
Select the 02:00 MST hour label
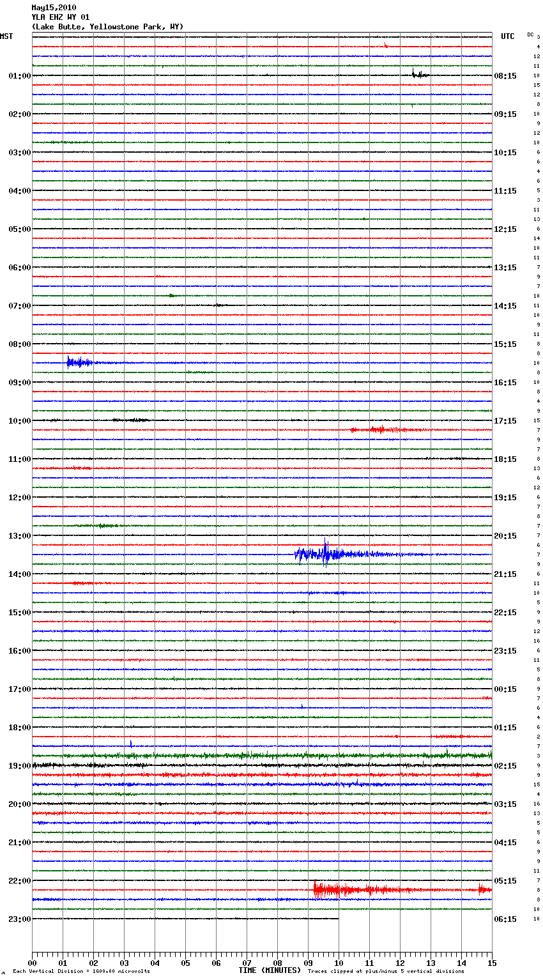tap(20, 114)
